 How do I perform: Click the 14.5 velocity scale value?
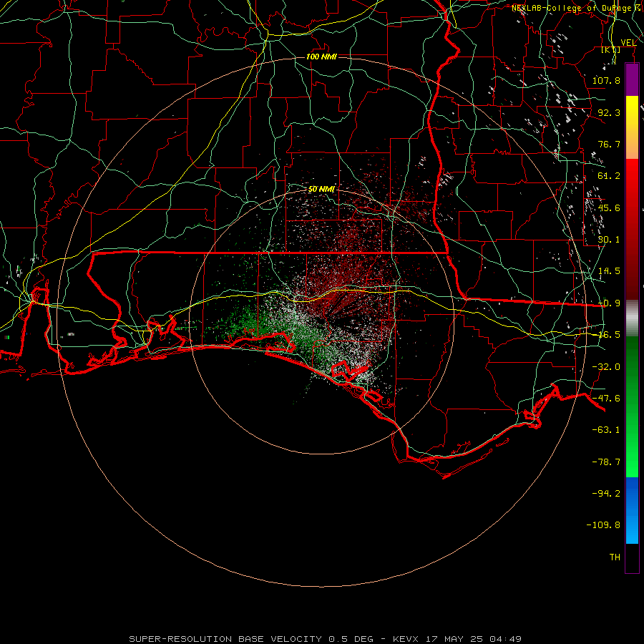(x=609, y=271)
